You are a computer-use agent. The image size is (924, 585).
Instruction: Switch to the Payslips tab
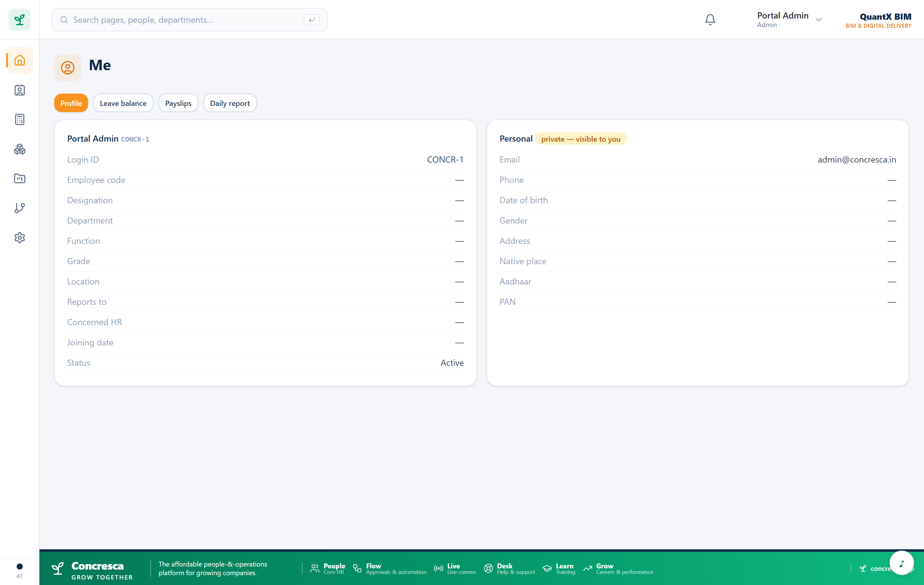point(178,103)
